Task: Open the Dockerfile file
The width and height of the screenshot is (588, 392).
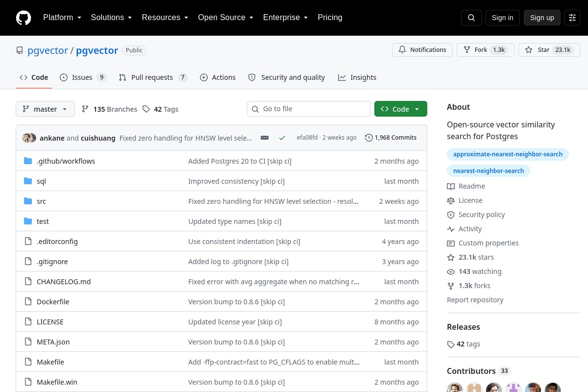Action: pos(53,302)
